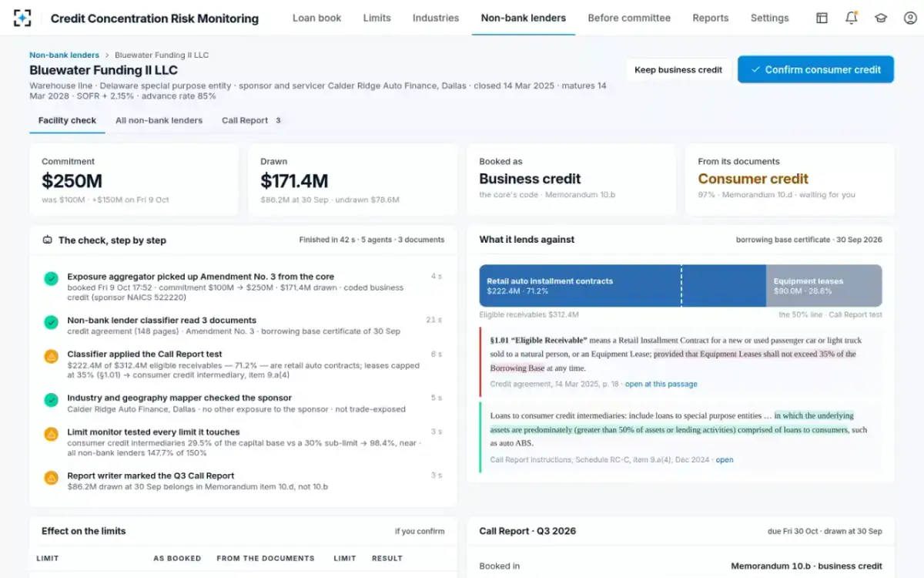This screenshot has width=924, height=578.
Task: Click 'Industry and geography mapper checked the sponsor' step
Action: (x=243, y=403)
